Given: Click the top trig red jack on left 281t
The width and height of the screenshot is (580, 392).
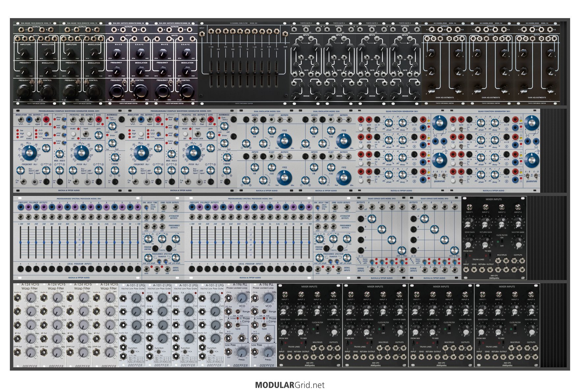Looking at the screenshot, I should click(361, 120).
